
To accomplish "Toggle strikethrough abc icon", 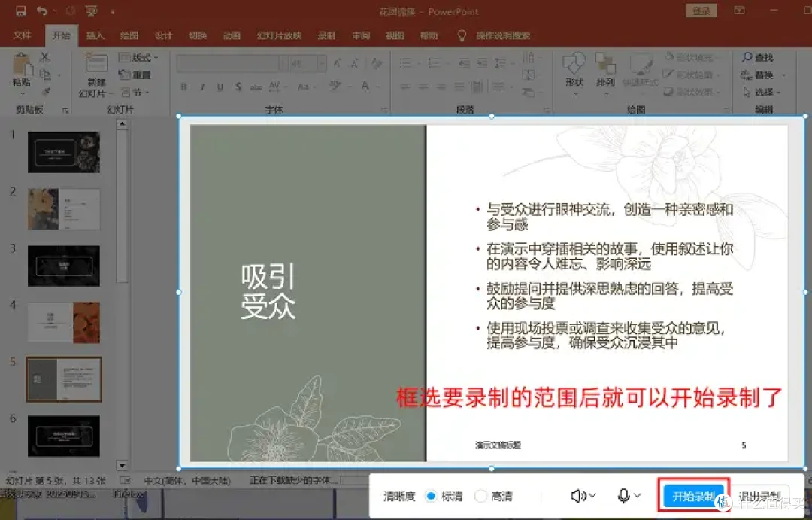I will (x=256, y=87).
